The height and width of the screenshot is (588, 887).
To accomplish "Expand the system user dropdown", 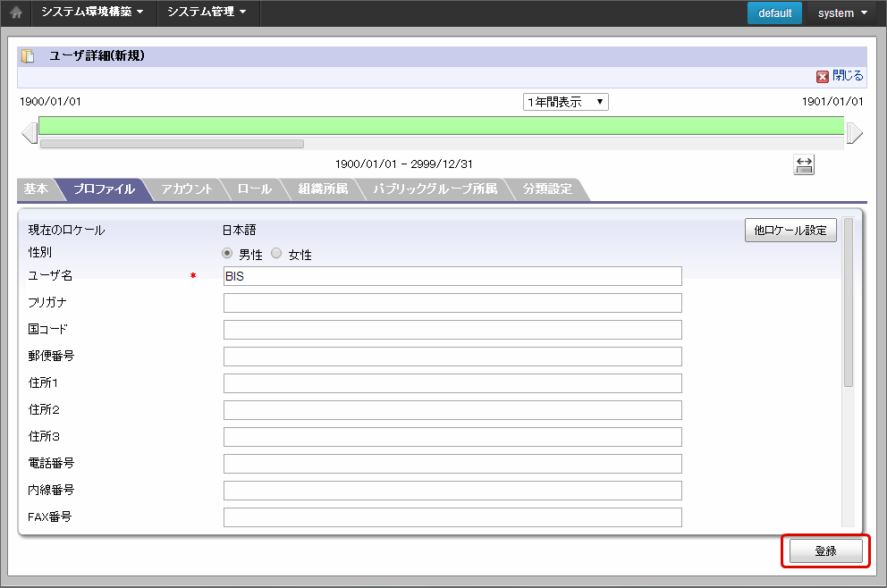I will pyautogui.click(x=842, y=13).
